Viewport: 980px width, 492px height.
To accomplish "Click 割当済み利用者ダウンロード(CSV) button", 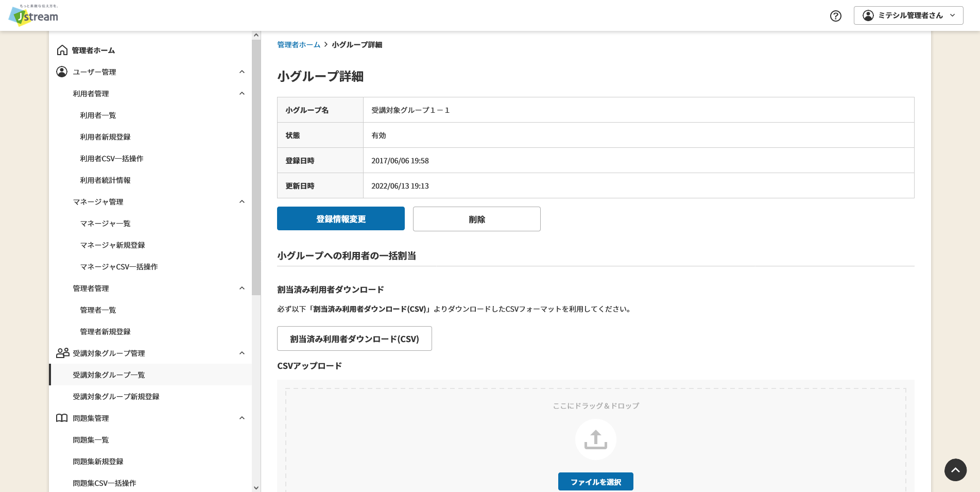I will (x=354, y=338).
